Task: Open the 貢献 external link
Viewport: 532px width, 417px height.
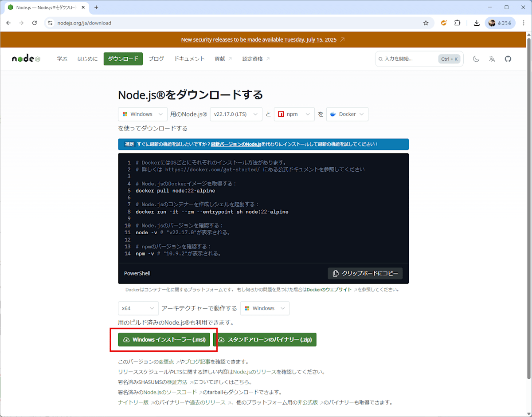Action: click(223, 59)
